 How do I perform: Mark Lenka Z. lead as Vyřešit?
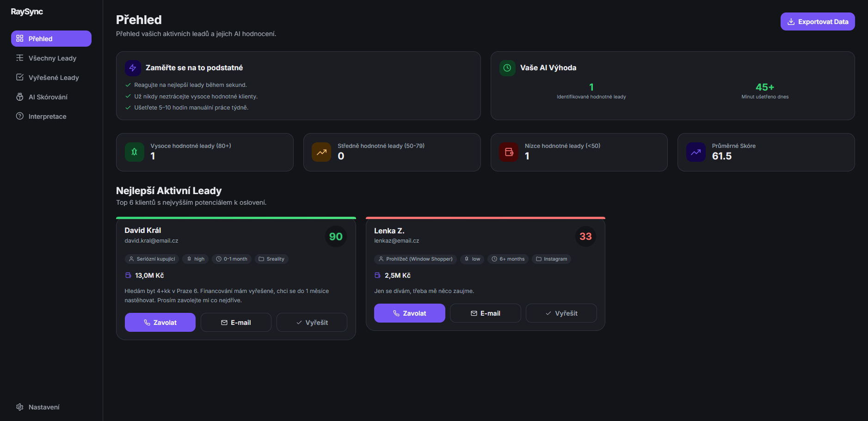561,313
